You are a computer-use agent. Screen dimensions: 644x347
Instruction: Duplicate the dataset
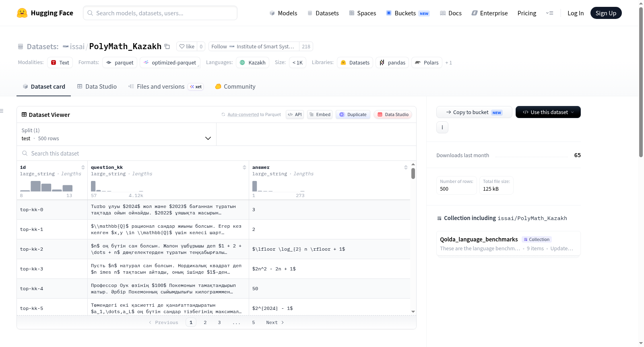click(353, 114)
